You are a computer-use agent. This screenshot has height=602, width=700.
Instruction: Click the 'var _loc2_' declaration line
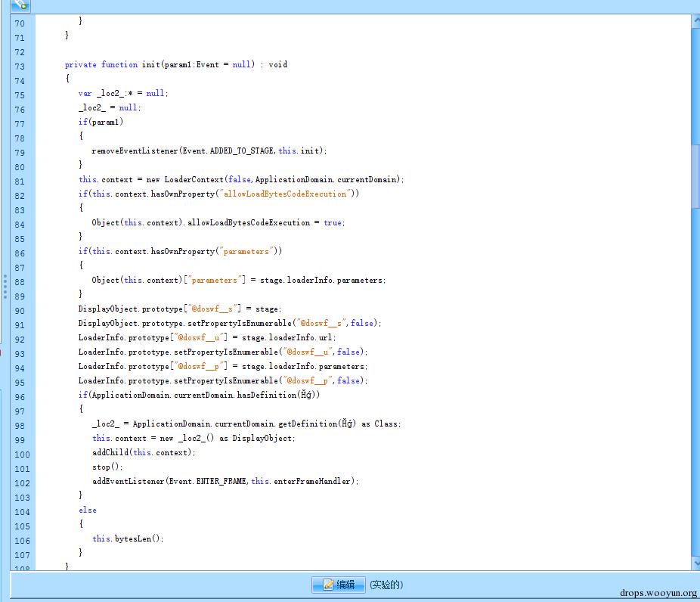point(123,94)
